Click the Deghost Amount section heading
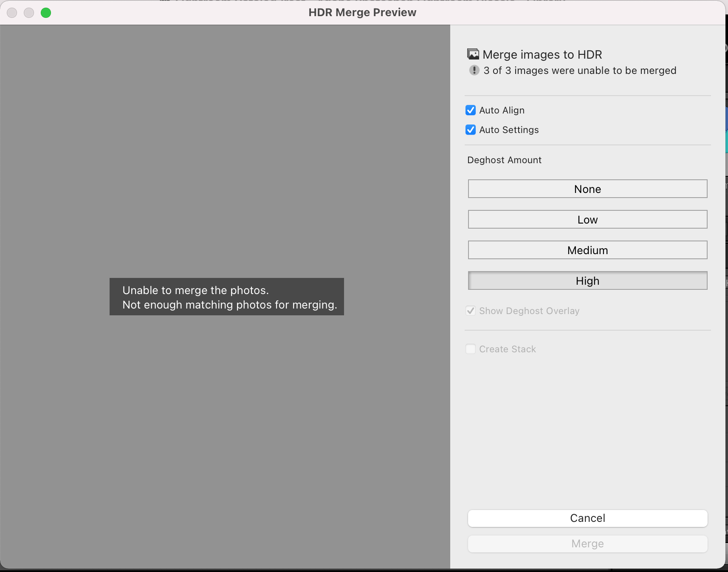Viewport: 728px width, 572px height. [504, 160]
